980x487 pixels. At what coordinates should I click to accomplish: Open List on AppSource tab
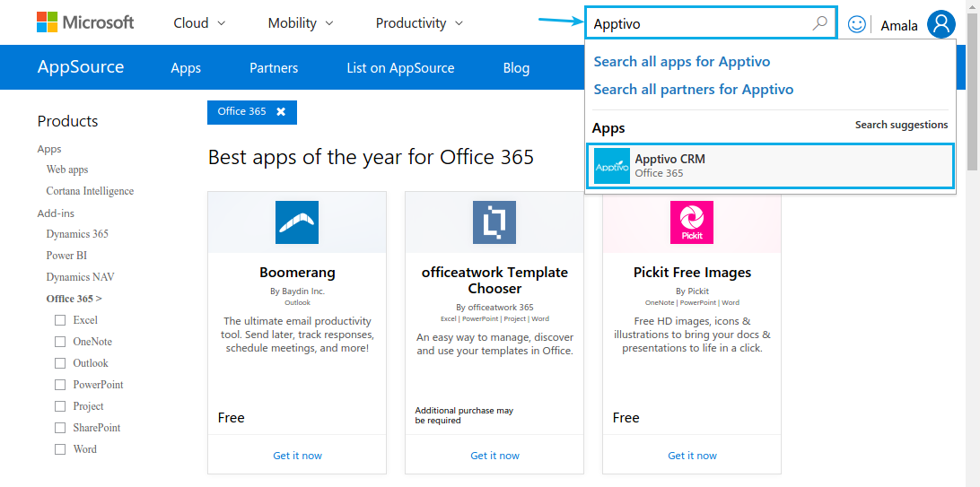click(x=400, y=68)
